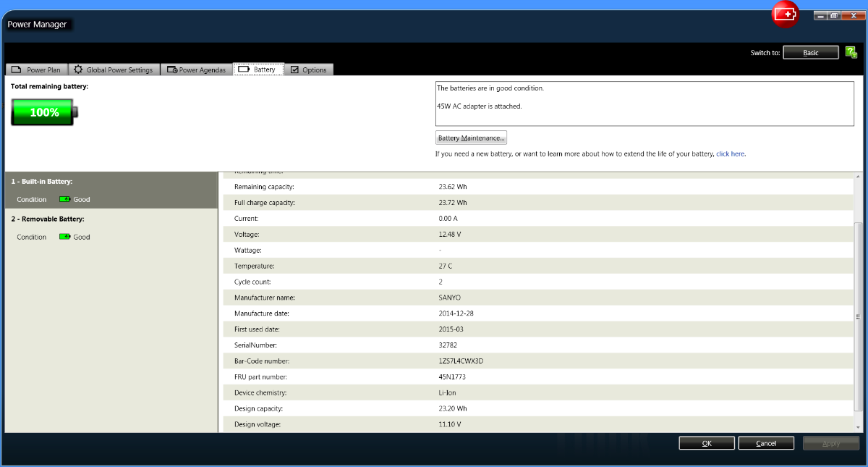Cancel the Power Manager dialog
Screen dimensions: 868x467
(766, 443)
